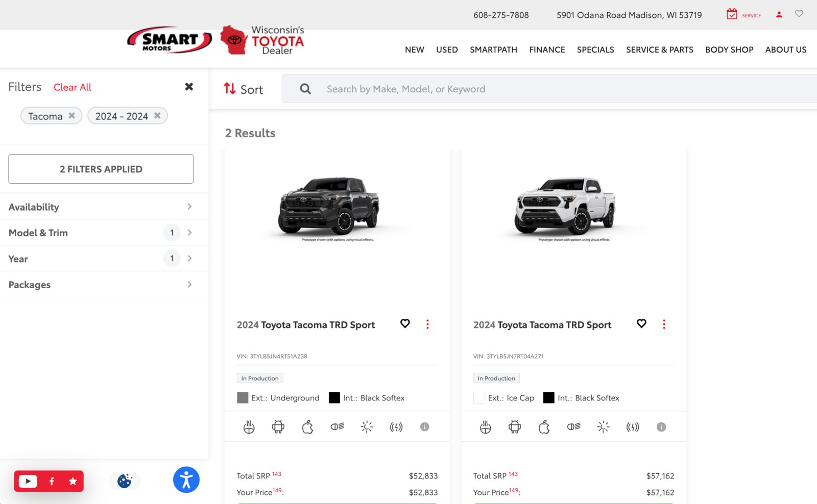The image size is (817, 504).
Task: Click VIN 3TYLB5JN7RT04A271 text
Action: point(509,356)
